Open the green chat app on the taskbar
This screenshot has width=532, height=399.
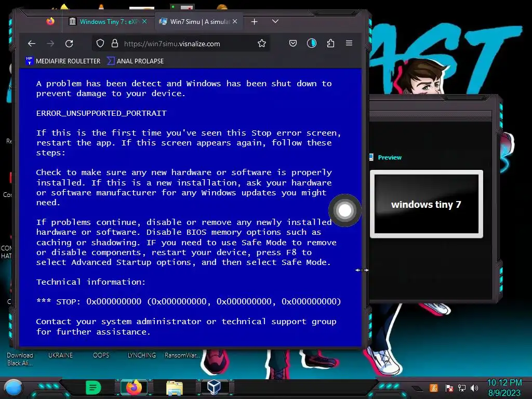point(94,388)
